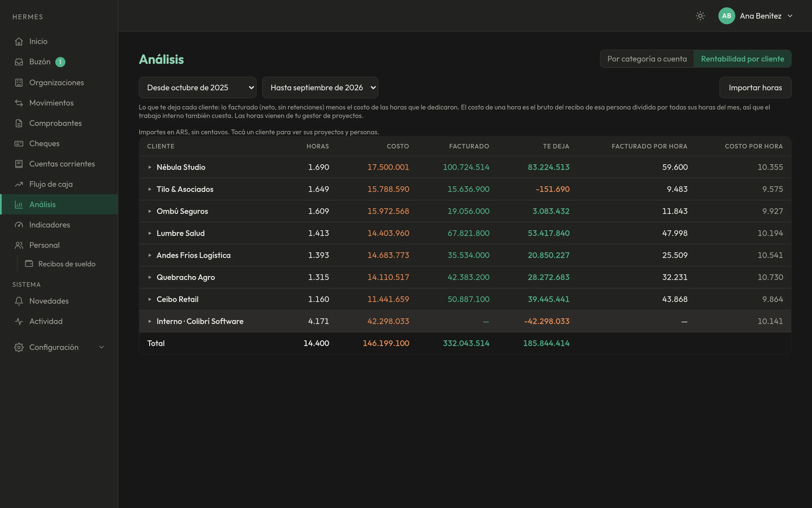Viewport: 812px width, 508px height.
Task: Click the total 185.844.414 value
Action: 546,343
